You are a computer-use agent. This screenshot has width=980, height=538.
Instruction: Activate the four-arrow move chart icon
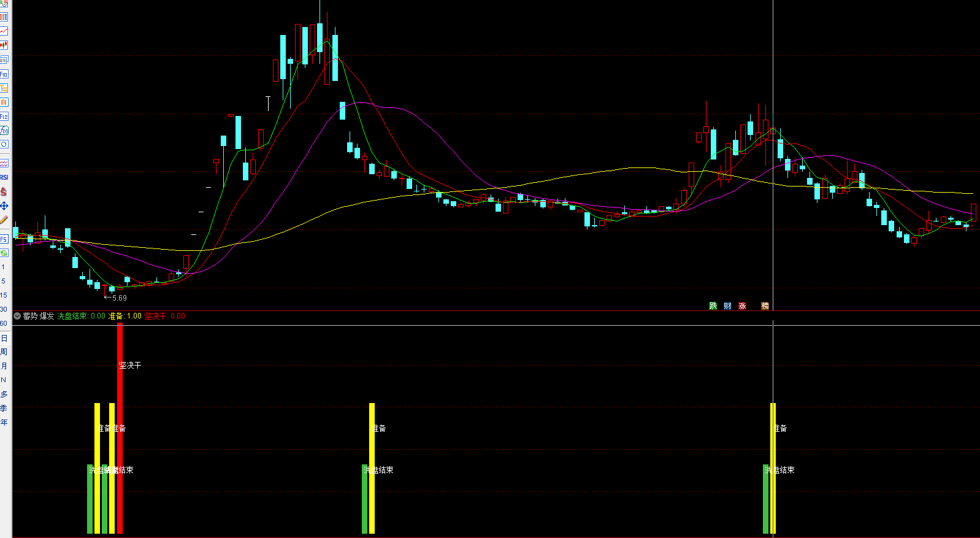tap(4, 206)
